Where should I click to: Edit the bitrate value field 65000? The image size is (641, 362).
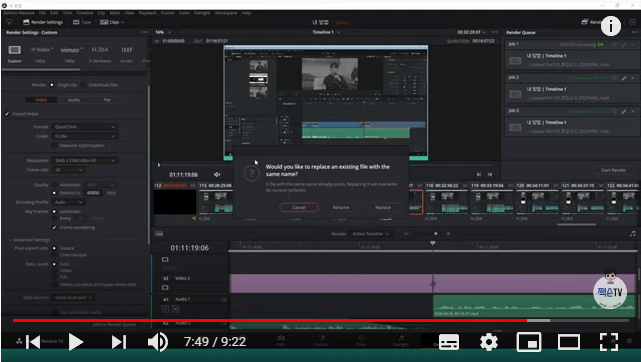(94, 193)
